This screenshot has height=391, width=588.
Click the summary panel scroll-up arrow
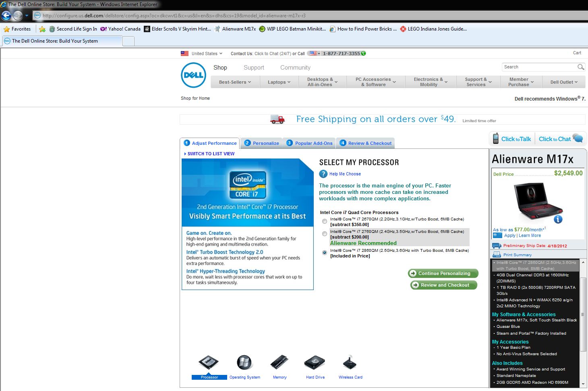[x=583, y=262]
